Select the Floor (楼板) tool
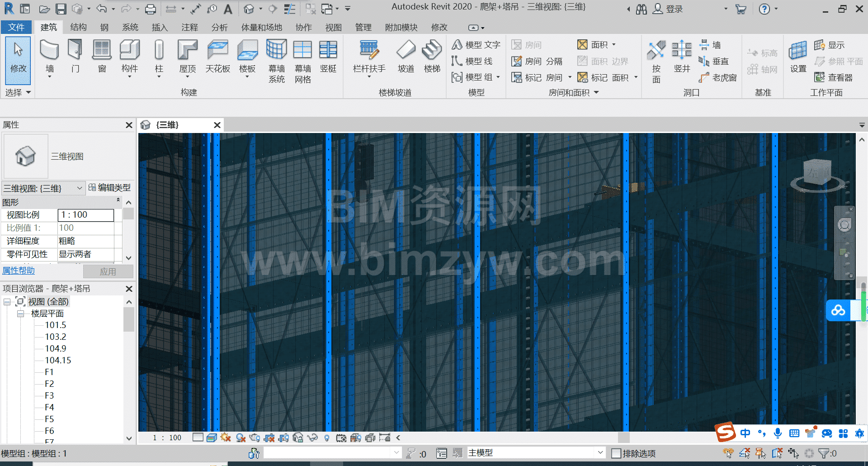Viewport: 868px width, 466px height. [247, 59]
